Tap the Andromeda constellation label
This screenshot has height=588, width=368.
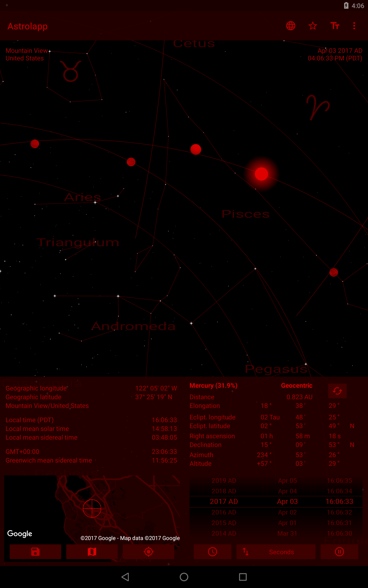pos(133,326)
